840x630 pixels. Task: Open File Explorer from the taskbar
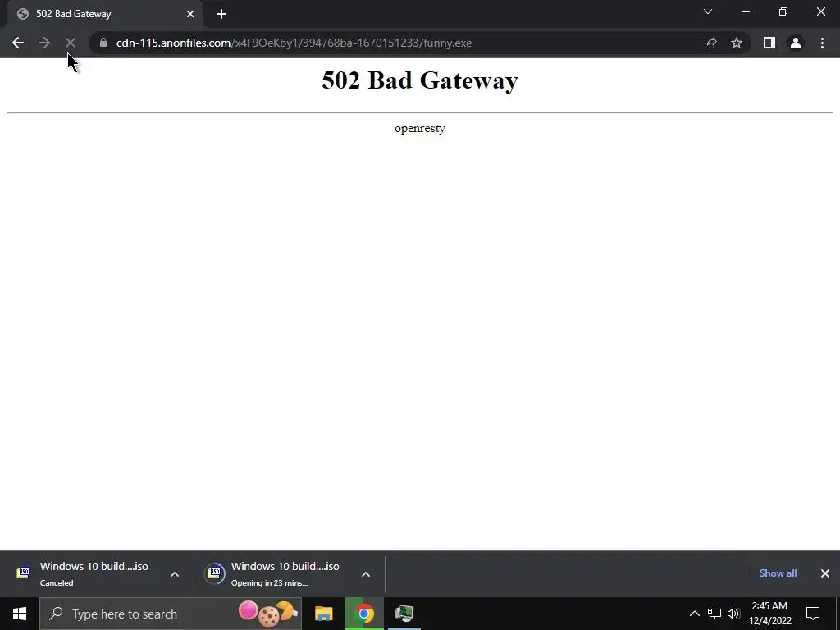[323, 614]
